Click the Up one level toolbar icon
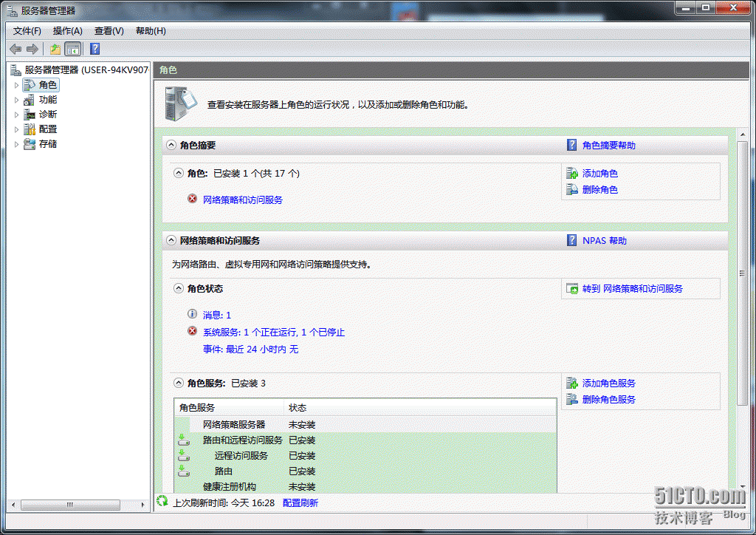This screenshot has width=756, height=535. (55, 49)
